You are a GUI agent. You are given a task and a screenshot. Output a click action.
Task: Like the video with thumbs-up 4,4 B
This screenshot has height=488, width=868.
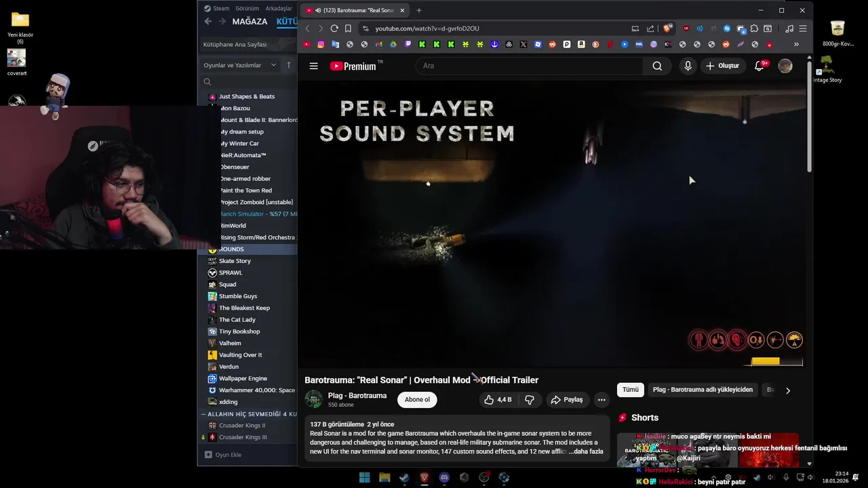[x=498, y=400]
